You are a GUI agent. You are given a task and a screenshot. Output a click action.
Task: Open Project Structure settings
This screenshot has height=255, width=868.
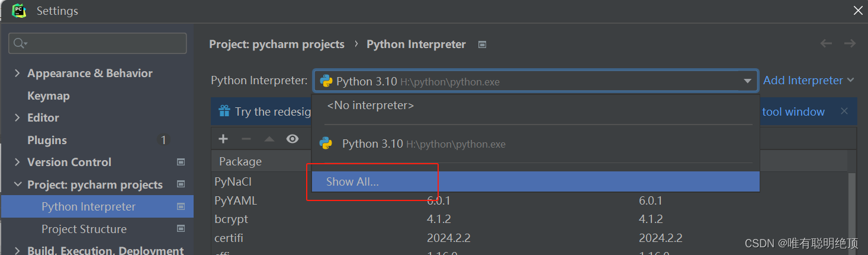coord(84,229)
